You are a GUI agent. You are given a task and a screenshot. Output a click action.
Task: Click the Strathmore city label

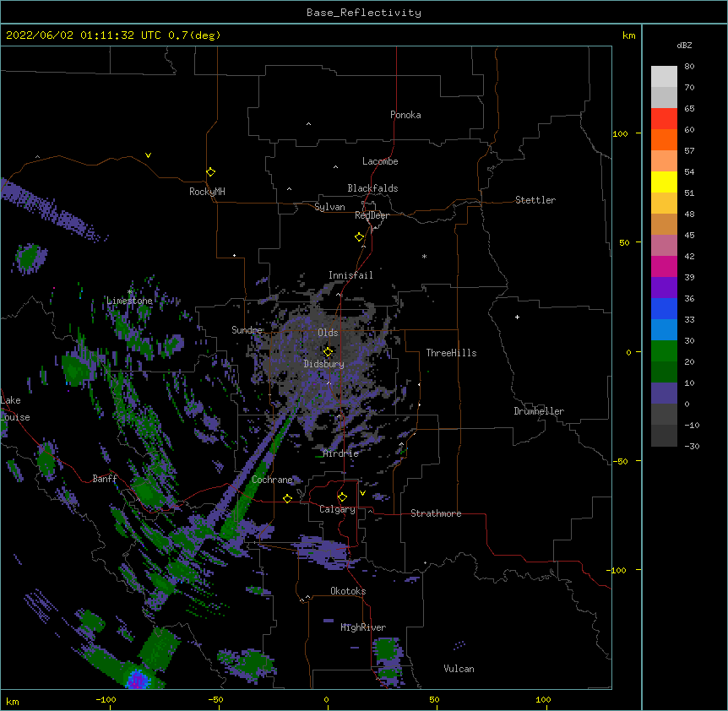pos(436,513)
